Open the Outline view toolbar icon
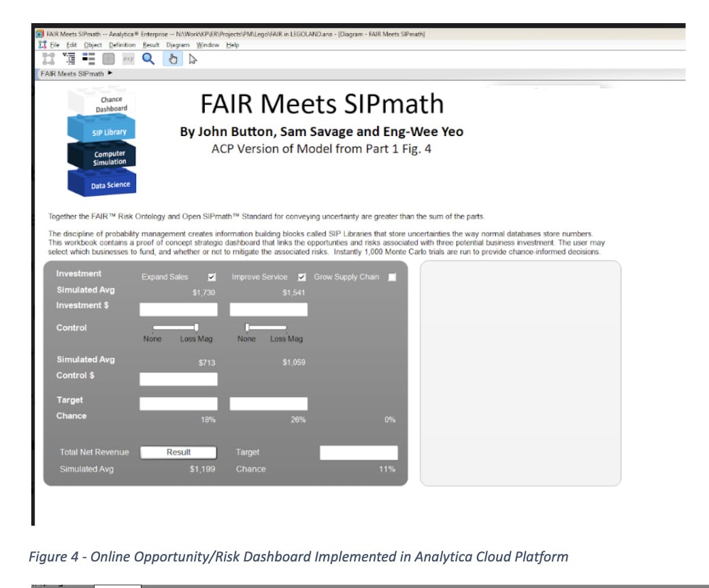This screenshot has height=588, width=709. [x=69, y=59]
